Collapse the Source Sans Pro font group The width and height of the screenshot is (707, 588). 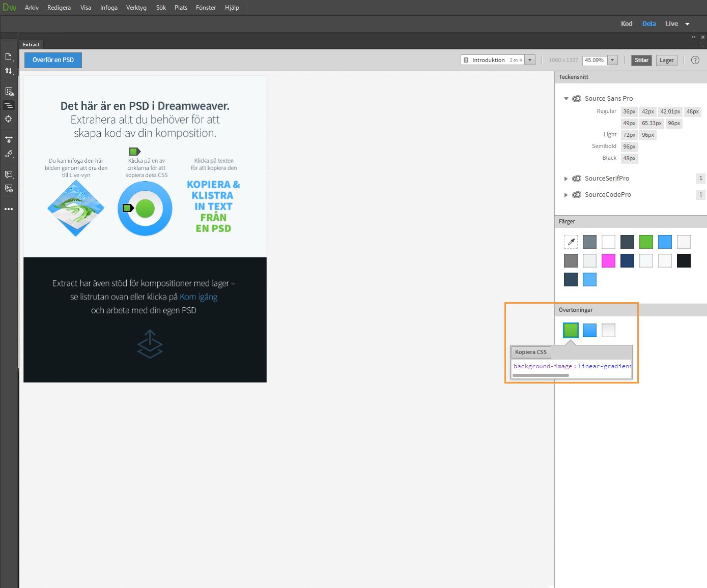coord(566,99)
